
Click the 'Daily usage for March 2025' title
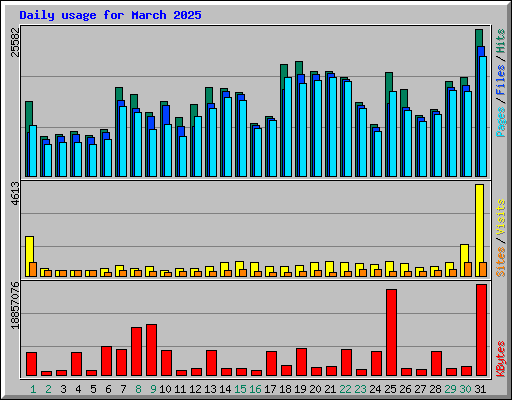click(x=110, y=15)
